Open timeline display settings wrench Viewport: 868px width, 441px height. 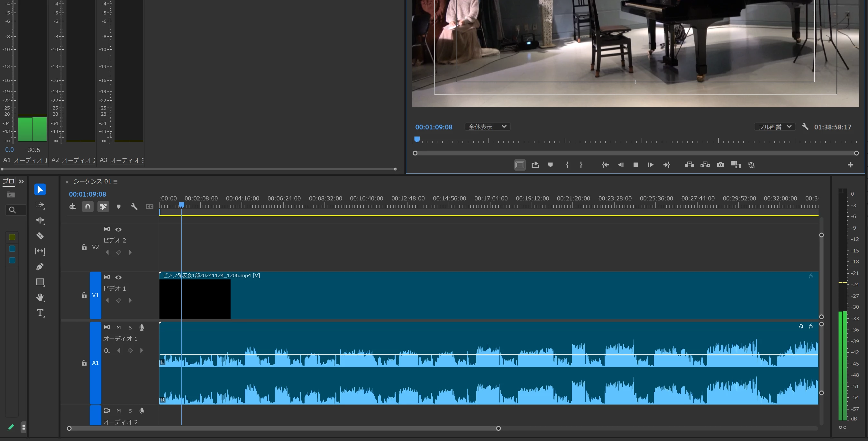134,206
